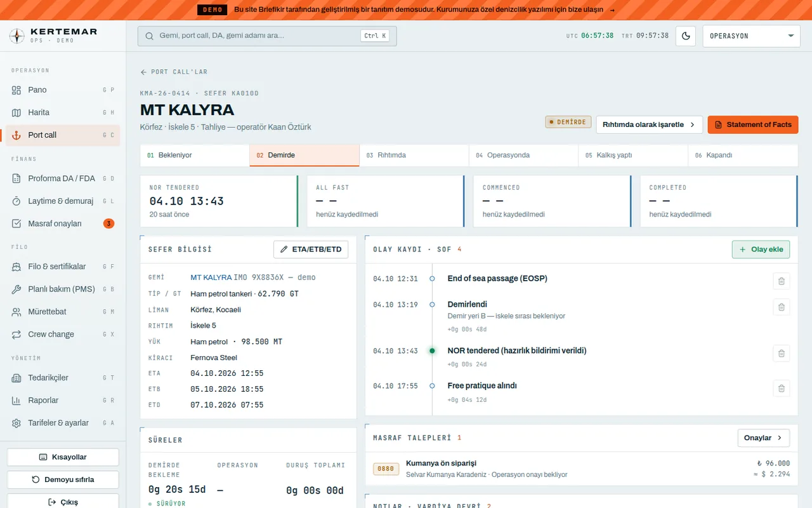Click the DEMO banner contact arrow

pos(612,10)
